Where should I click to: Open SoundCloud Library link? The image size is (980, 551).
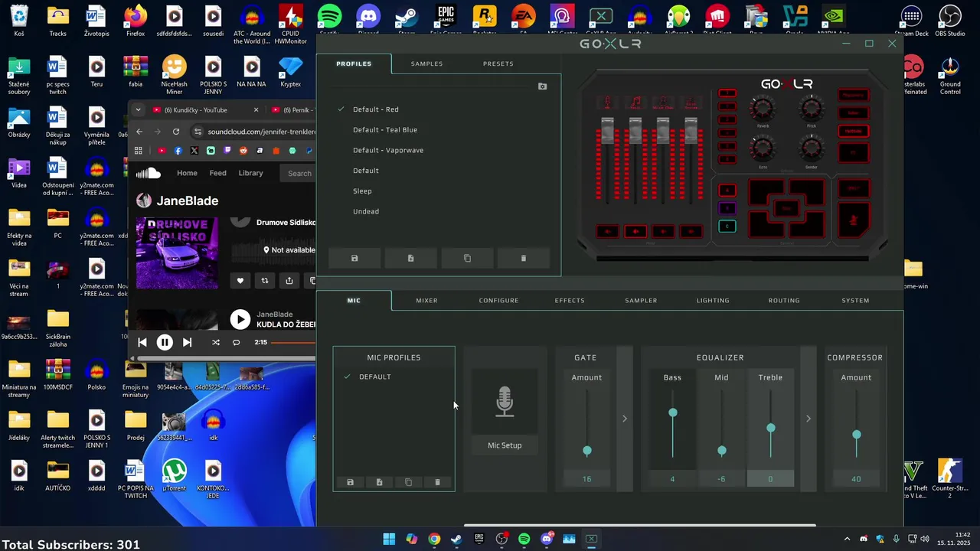tap(250, 173)
